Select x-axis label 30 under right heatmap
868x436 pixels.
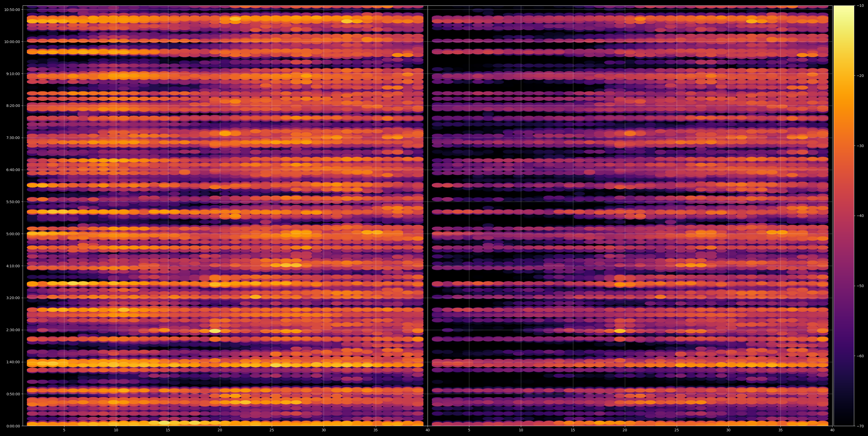[728, 430]
